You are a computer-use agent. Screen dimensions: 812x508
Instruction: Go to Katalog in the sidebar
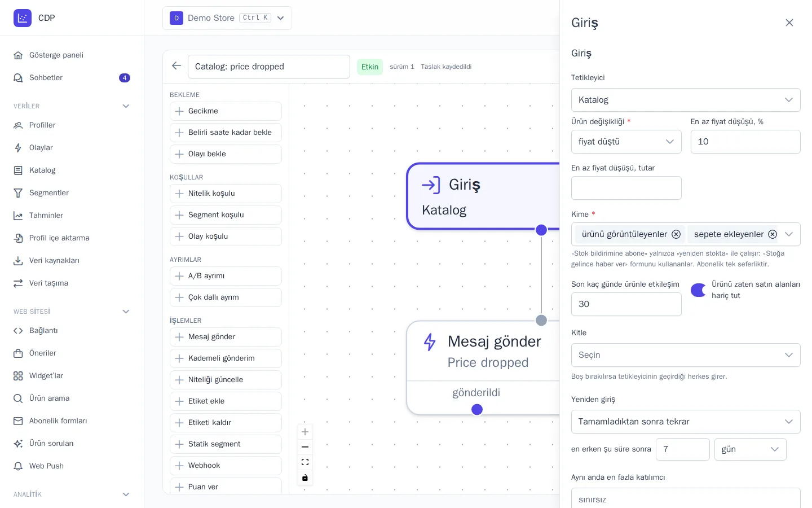pyautogui.click(x=72, y=170)
